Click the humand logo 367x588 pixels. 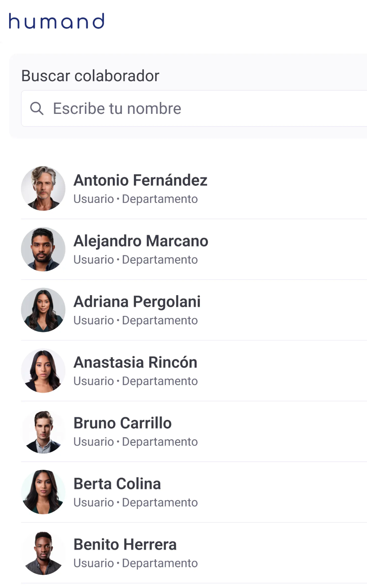(56, 21)
